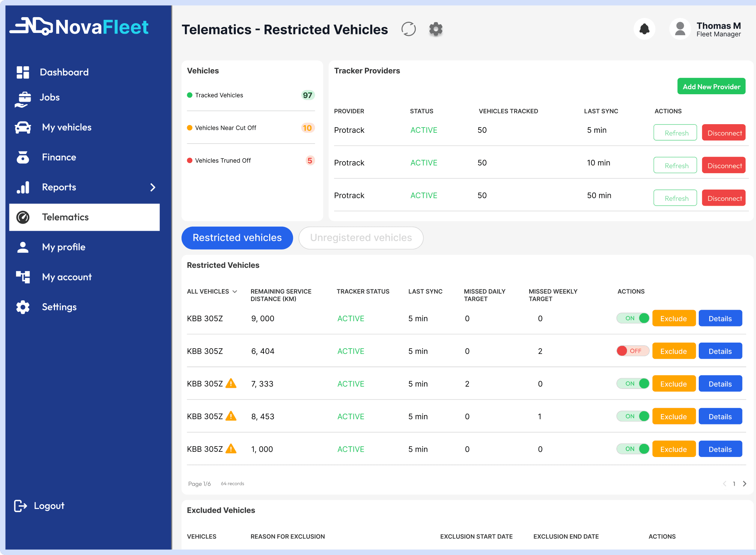Click Add New Provider button
This screenshot has width=756, height=555.
[x=711, y=86]
